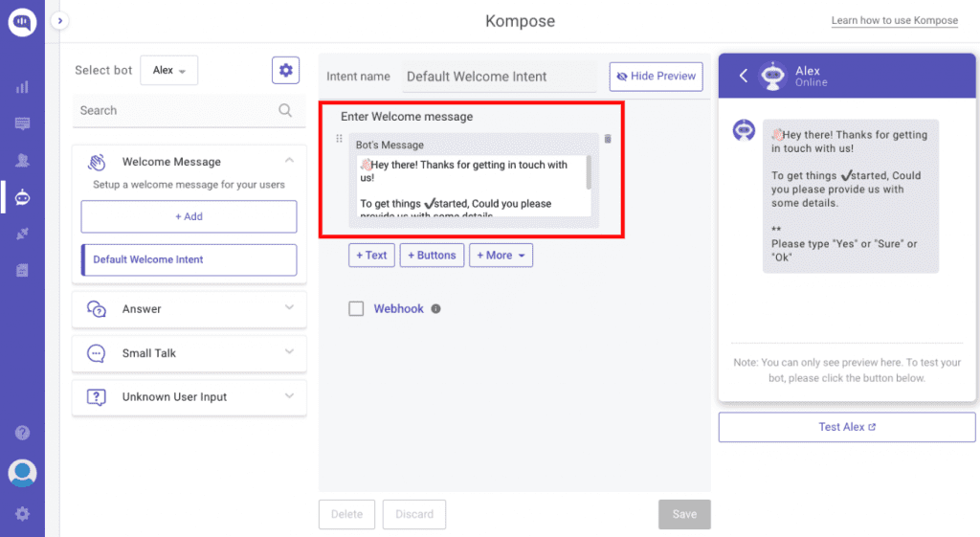This screenshot has height=537, width=980.
Task: Click the bot settings gear button
Action: pyautogui.click(x=285, y=70)
